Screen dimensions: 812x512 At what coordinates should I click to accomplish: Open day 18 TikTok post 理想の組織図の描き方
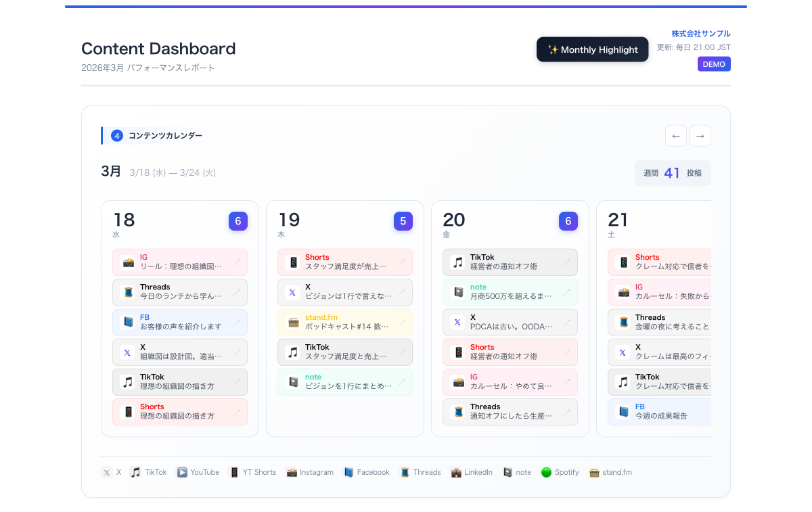180,382
